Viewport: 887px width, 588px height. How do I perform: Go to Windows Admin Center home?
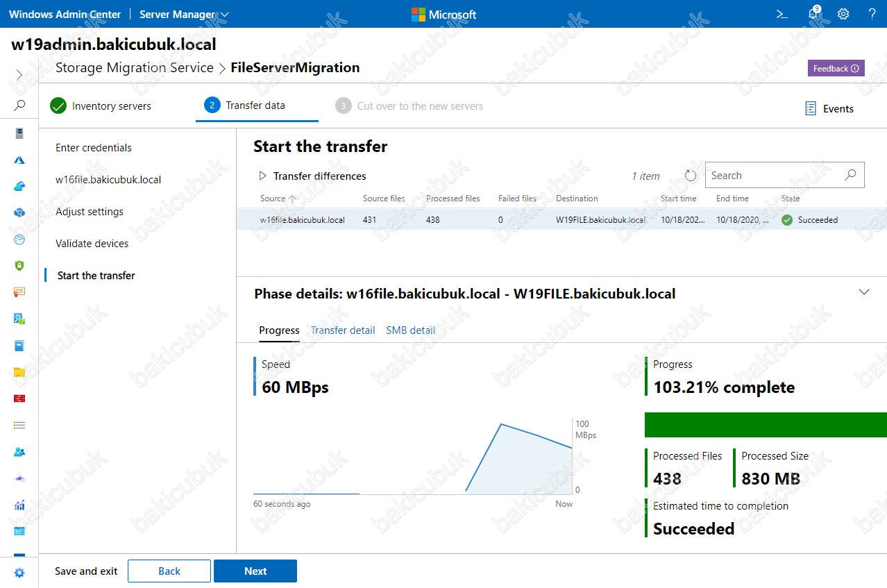[x=65, y=14]
